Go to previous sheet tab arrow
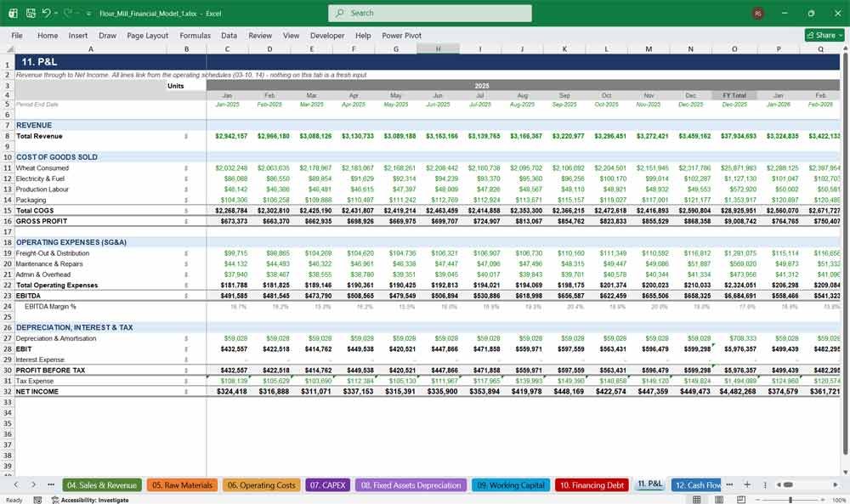 [x=16, y=484]
